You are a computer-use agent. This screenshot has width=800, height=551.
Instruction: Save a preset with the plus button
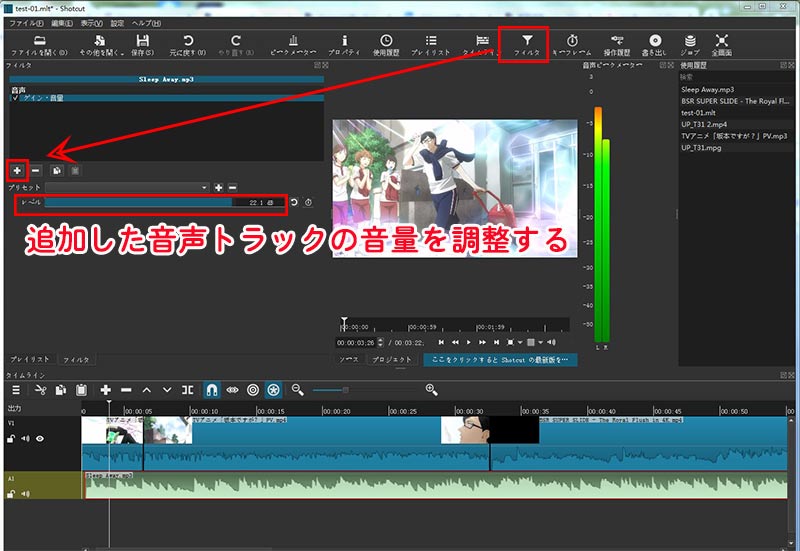[218, 188]
